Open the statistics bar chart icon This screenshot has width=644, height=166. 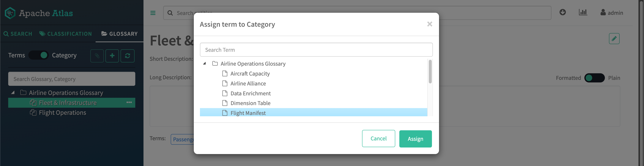(583, 12)
